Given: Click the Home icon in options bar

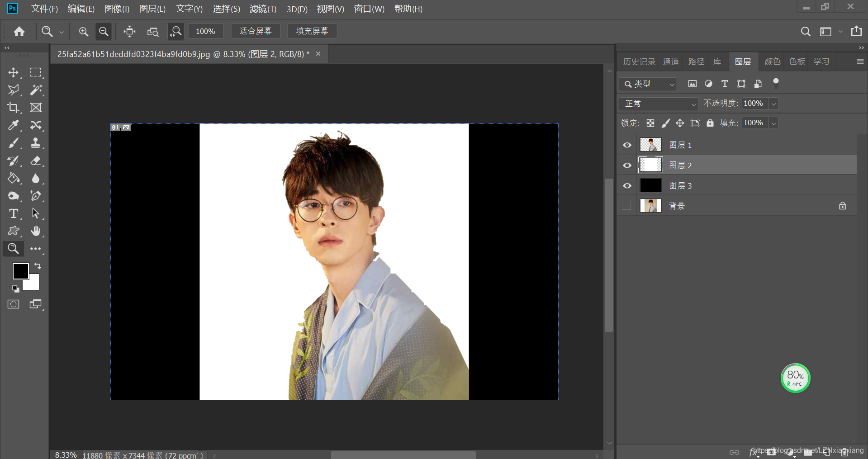Looking at the screenshot, I should tap(19, 31).
